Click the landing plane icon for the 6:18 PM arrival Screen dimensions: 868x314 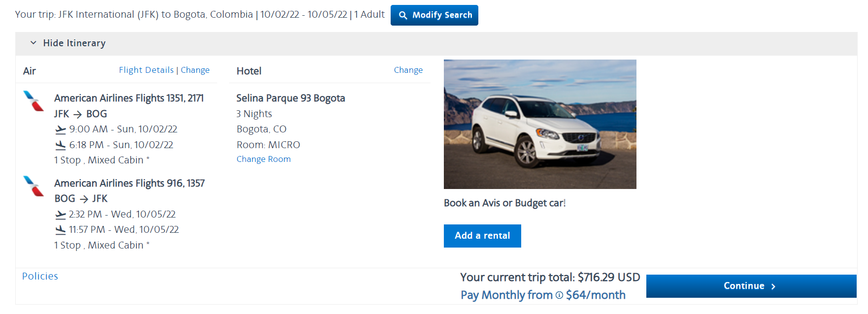[60, 145]
